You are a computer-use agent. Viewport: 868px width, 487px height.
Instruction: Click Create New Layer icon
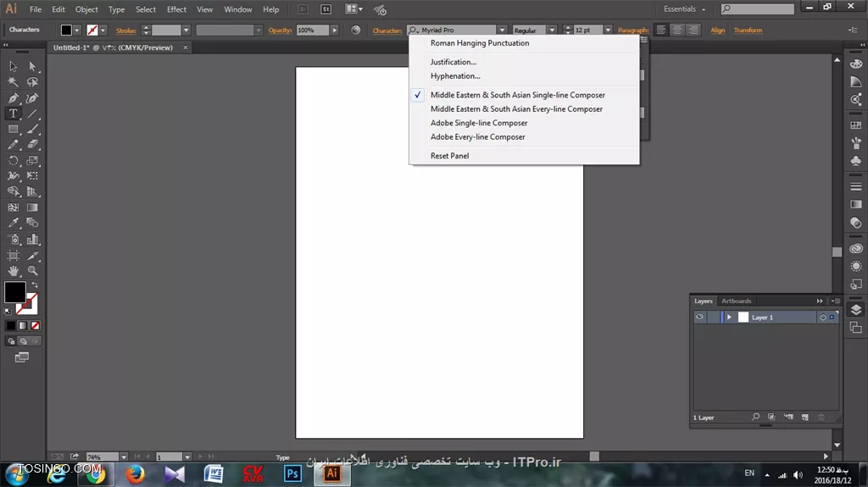[805, 417]
